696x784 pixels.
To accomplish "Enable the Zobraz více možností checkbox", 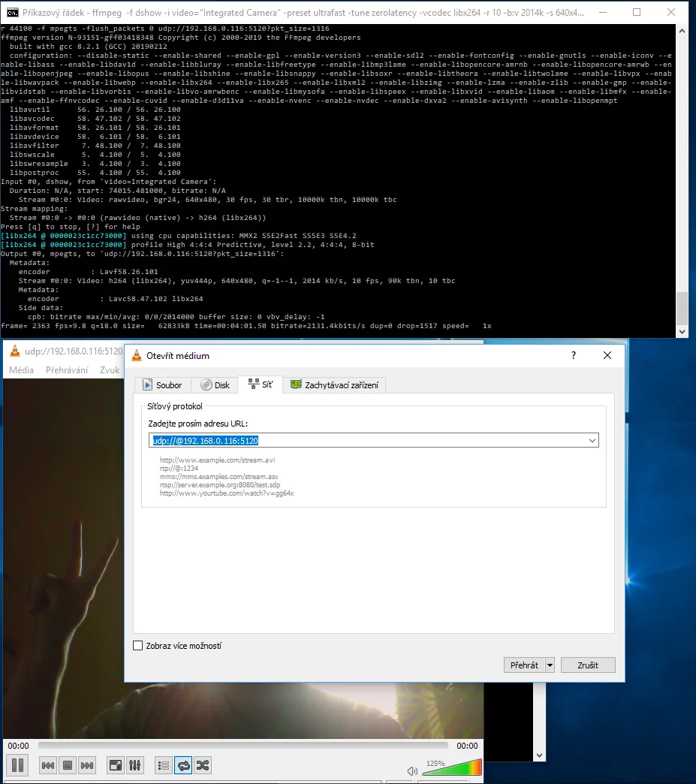I will pyautogui.click(x=138, y=646).
